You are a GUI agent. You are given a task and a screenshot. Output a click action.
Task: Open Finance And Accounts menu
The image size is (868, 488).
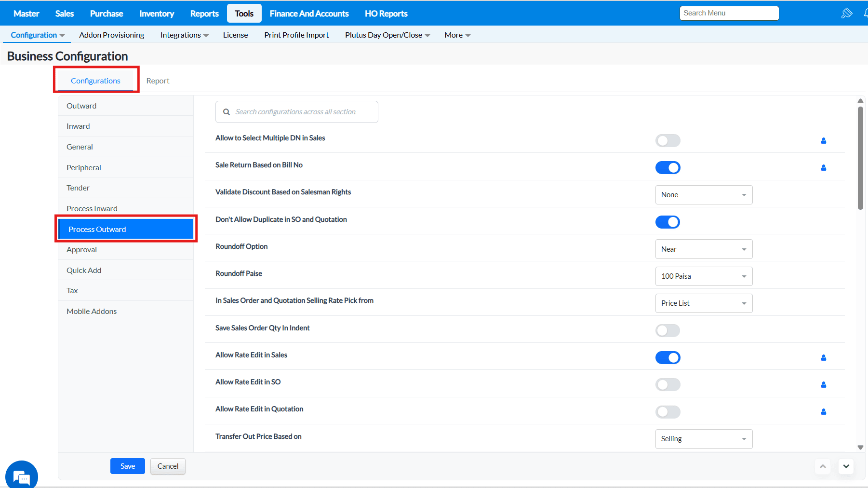pyautogui.click(x=309, y=14)
